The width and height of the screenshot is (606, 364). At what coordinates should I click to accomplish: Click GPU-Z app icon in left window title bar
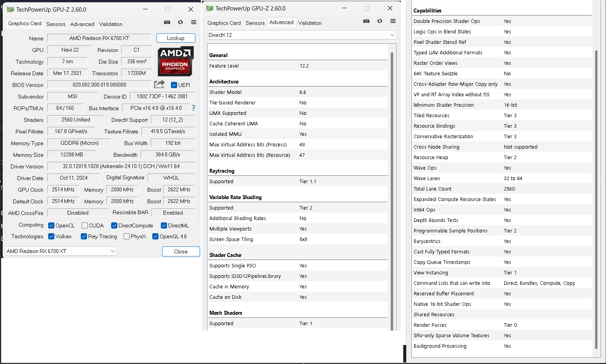10,9
